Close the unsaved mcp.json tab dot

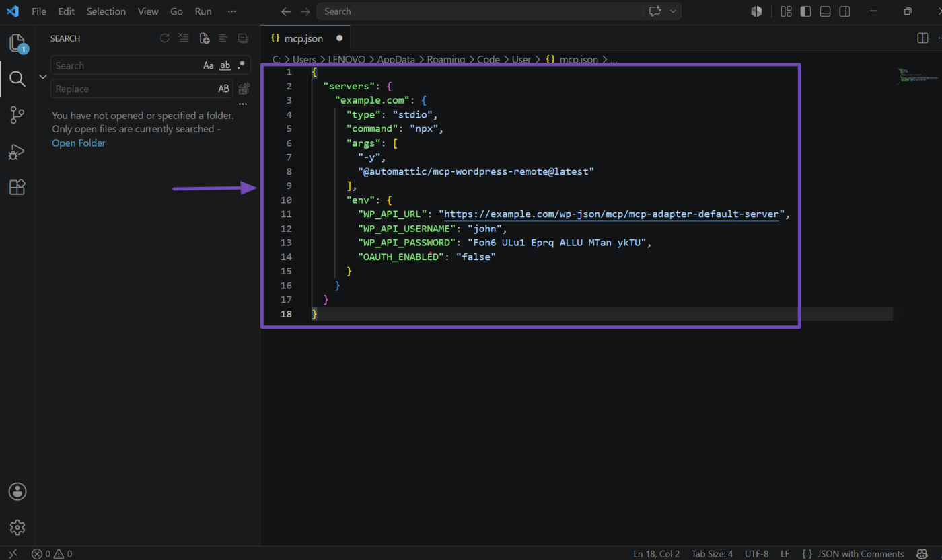pos(339,38)
